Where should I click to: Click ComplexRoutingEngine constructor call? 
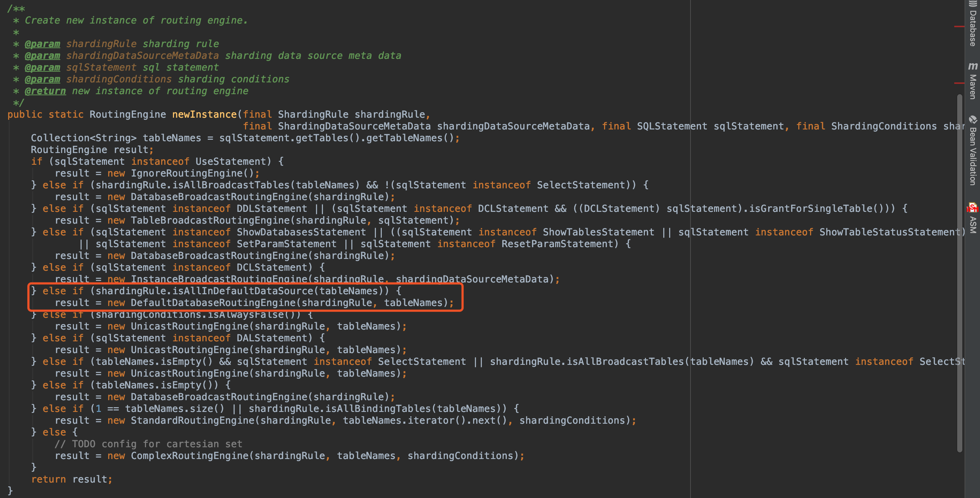tap(189, 456)
